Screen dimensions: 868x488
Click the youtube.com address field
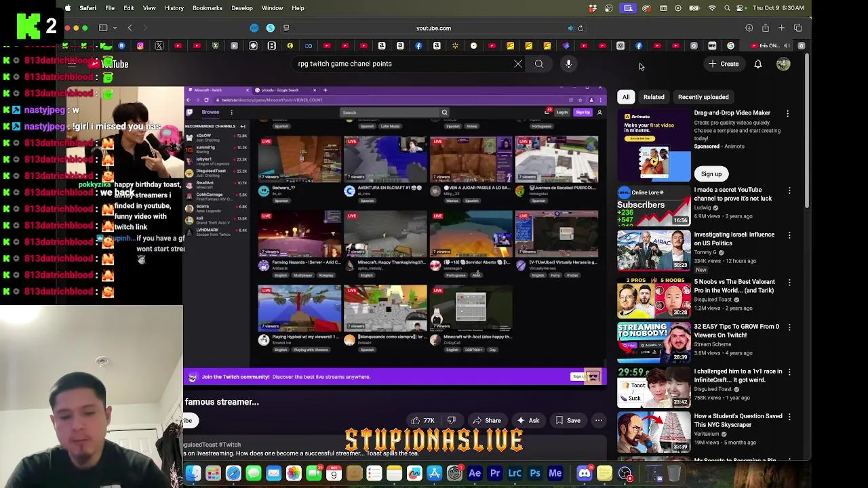click(x=433, y=28)
